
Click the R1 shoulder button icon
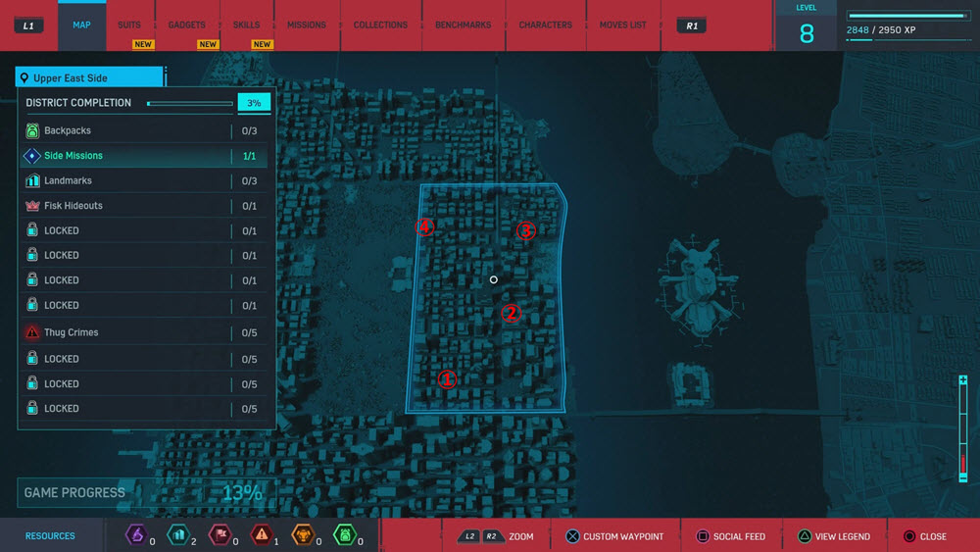(x=691, y=25)
